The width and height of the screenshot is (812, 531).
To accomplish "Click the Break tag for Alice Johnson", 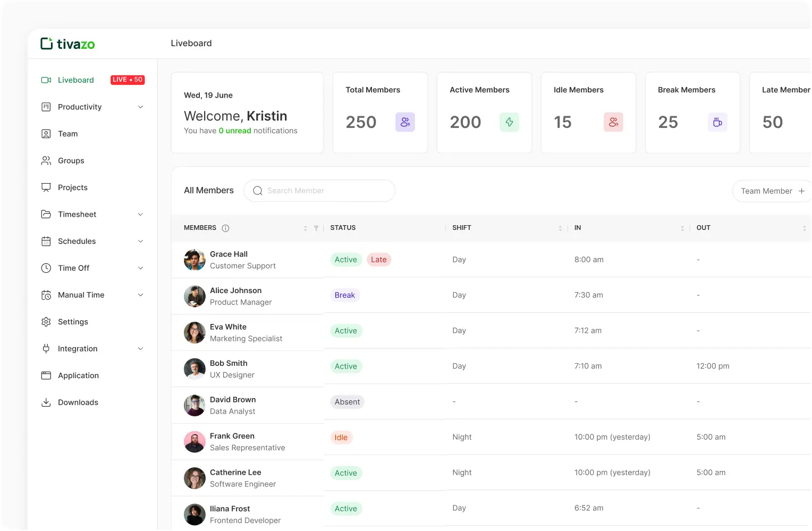I will [345, 295].
